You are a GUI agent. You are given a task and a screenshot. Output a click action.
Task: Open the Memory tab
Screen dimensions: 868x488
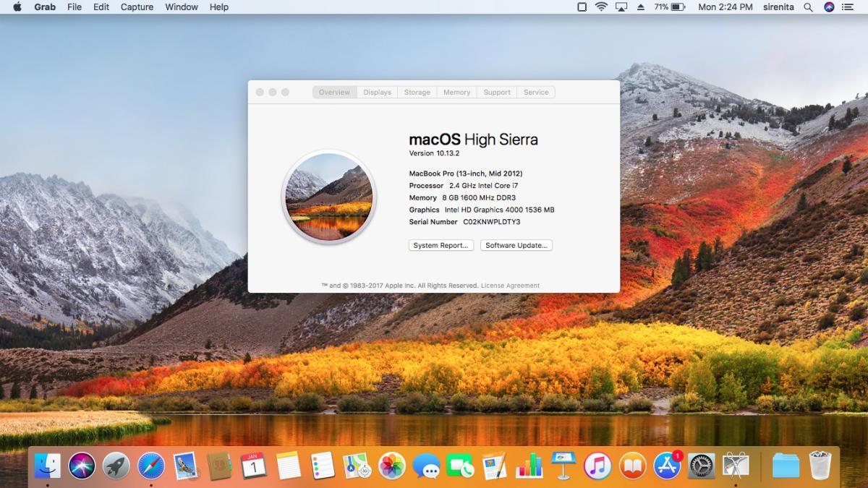456,93
